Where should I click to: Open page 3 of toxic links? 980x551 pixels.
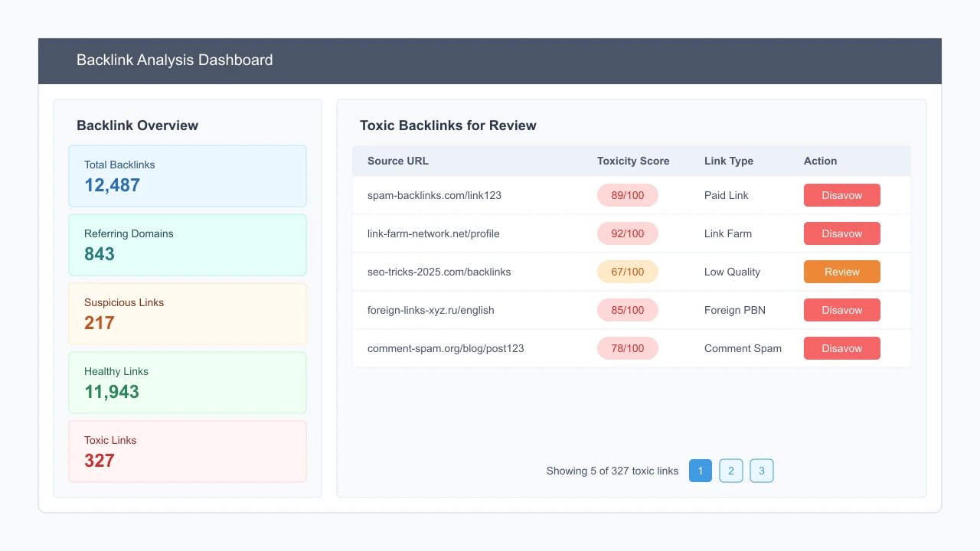762,471
